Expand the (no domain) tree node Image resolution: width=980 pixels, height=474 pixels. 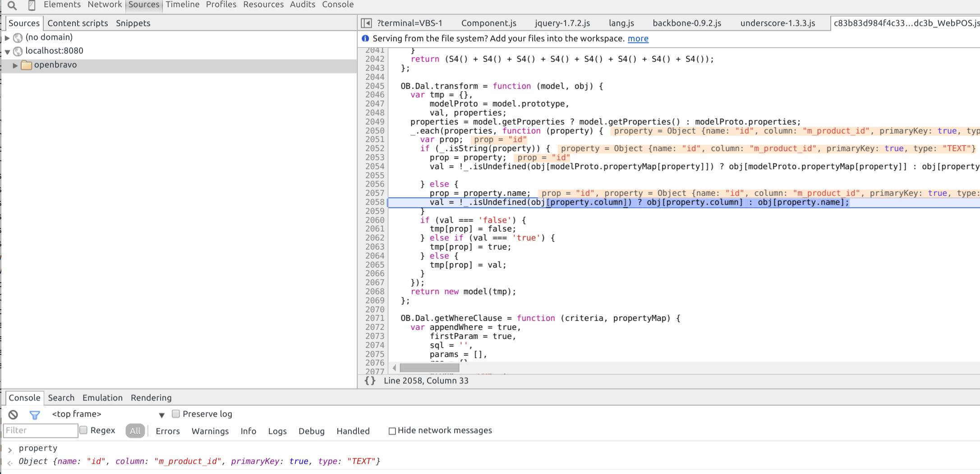(x=7, y=37)
